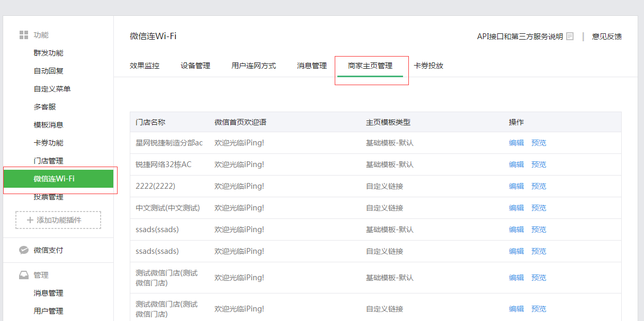Click the plus icon in 添加功能插件
644x321 pixels.
click(x=30, y=220)
